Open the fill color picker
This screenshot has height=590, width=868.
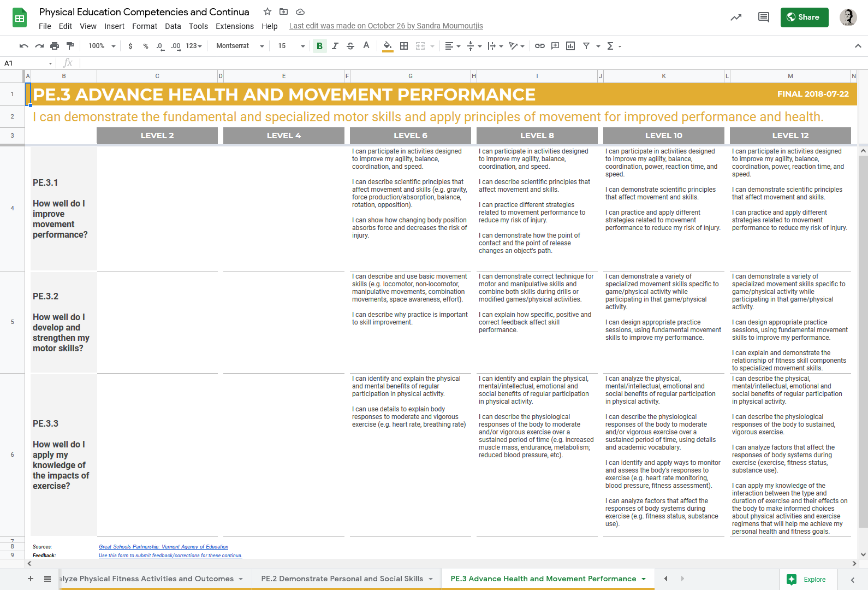point(387,46)
